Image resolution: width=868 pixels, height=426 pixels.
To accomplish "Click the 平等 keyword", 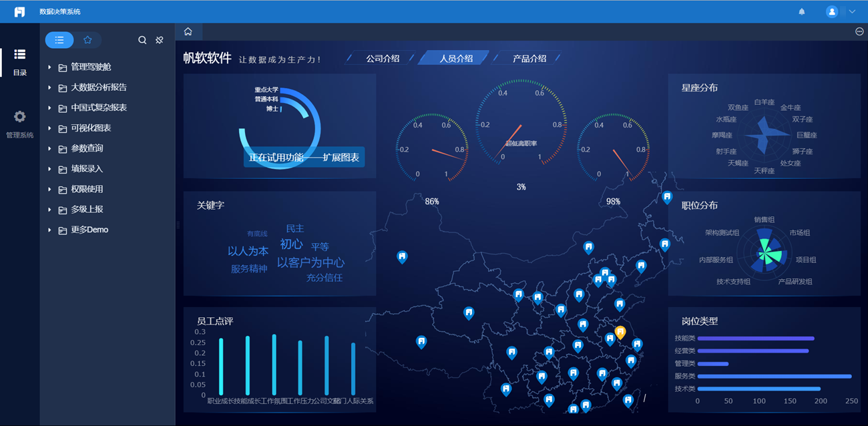I will tap(320, 247).
